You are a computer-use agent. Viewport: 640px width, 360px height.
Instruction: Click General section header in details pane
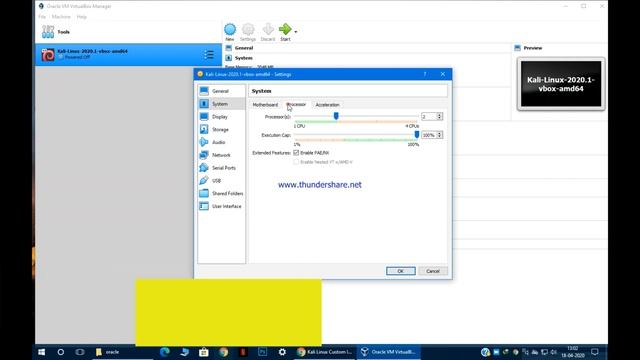pos(244,48)
